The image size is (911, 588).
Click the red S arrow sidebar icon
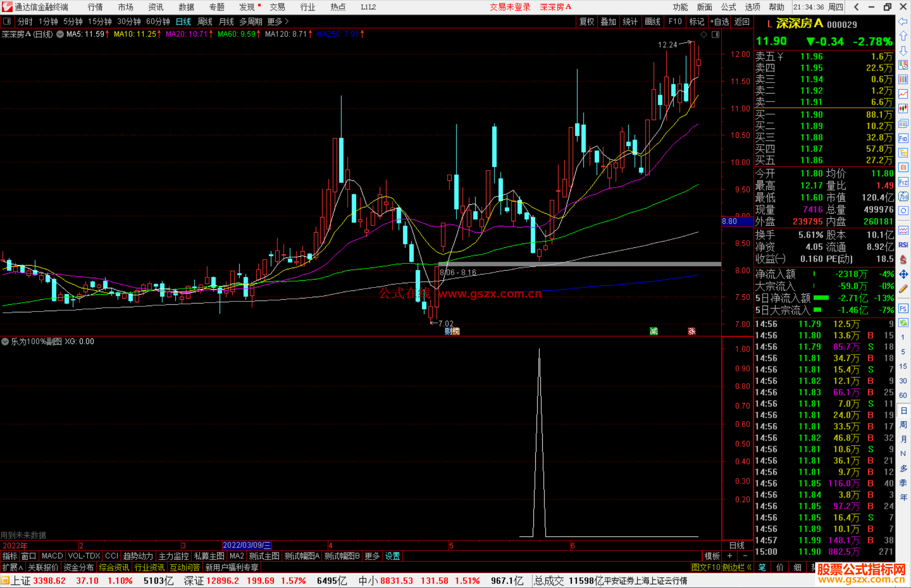pyautogui.click(x=903, y=260)
